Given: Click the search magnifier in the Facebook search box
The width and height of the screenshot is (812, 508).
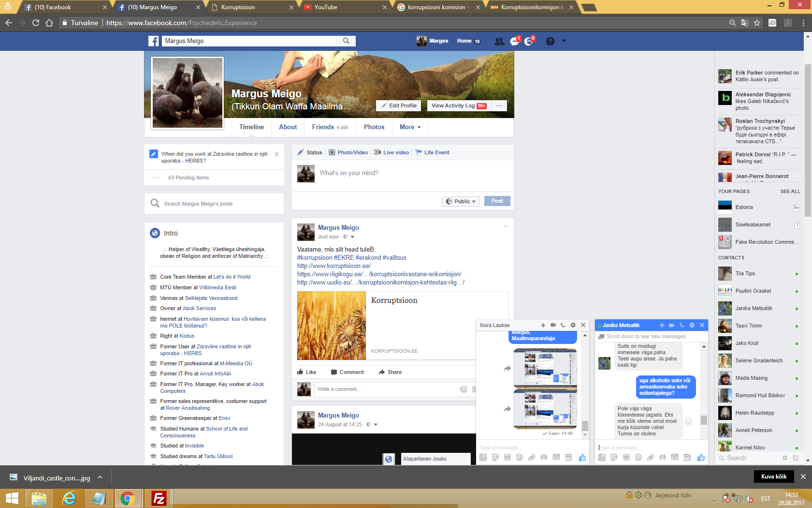Looking at the screenshot, I should tap(346, 41).
